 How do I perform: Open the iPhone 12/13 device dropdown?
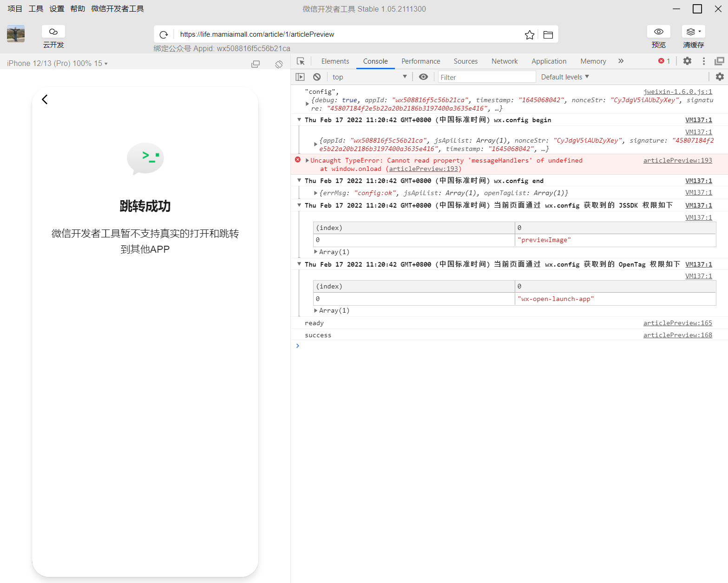[57, 64]
